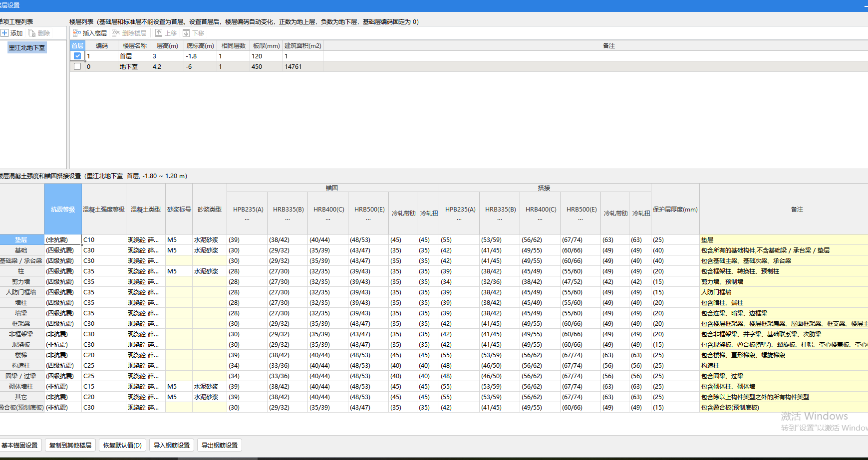Click 复制到其他楼层 button
This screenshot has height=460, width=868.
click(70, 445)
